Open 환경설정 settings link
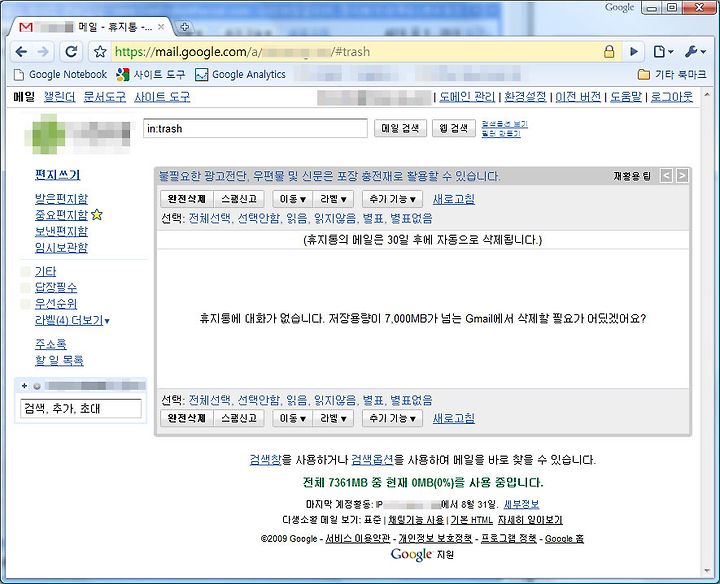 (x=525, y=97)
